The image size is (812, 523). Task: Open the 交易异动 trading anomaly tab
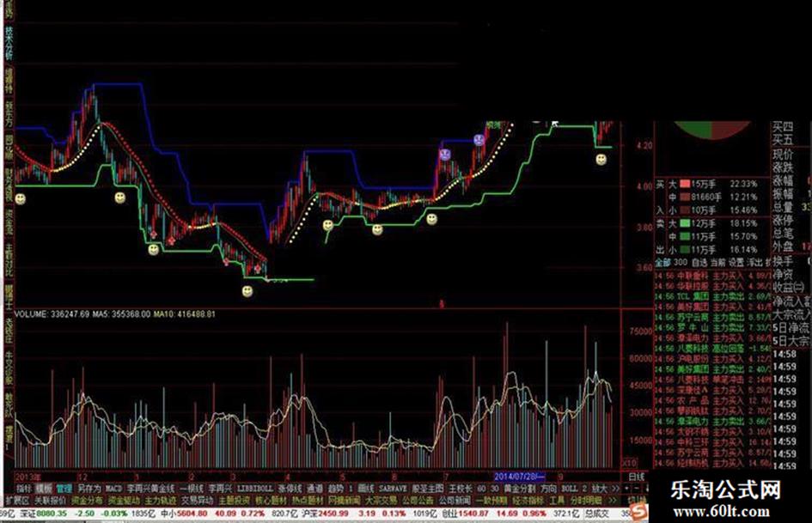(x=198, y=501)
